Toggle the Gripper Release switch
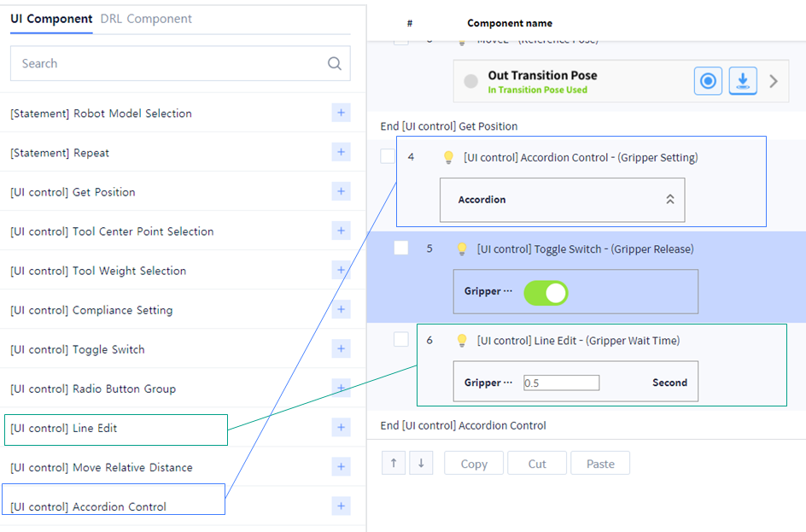The image size is (806, 532). click(545, 293)
